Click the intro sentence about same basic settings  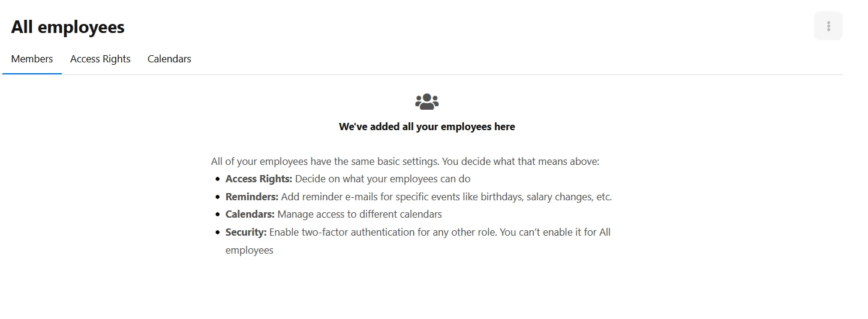coord(405,161)
